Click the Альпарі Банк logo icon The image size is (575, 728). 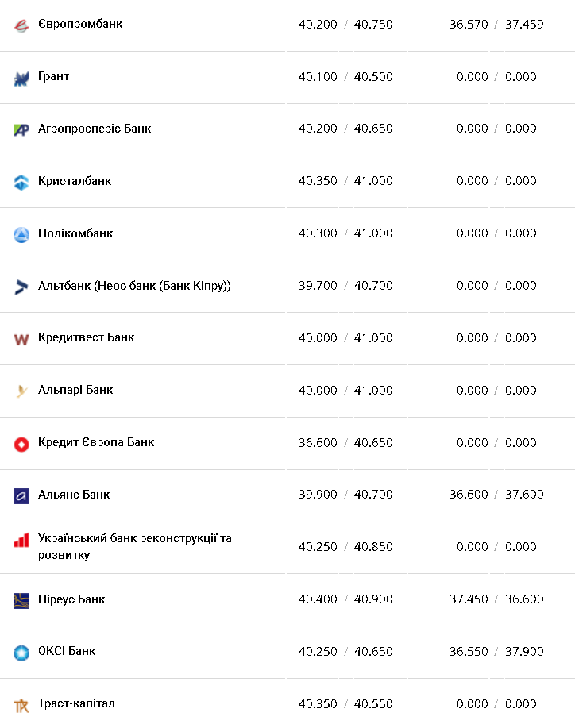(21, 391)
